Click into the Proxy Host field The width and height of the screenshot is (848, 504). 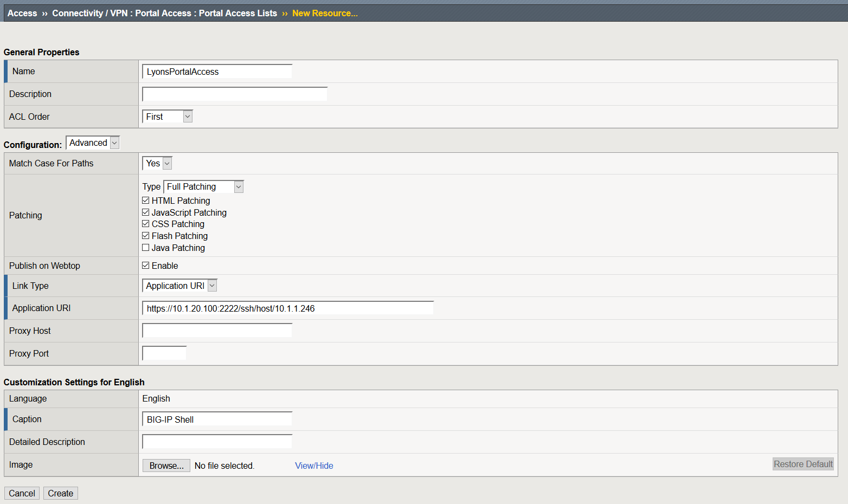pyautogui.click(x=217, y=331)
